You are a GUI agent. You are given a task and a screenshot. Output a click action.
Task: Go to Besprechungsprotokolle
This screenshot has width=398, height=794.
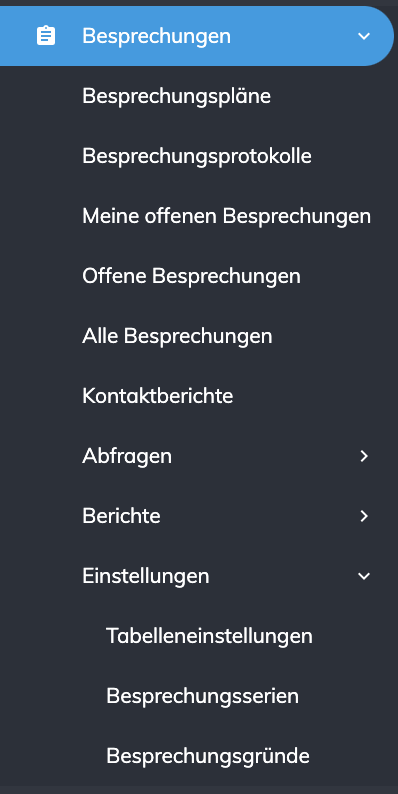[x=197, y=156]
